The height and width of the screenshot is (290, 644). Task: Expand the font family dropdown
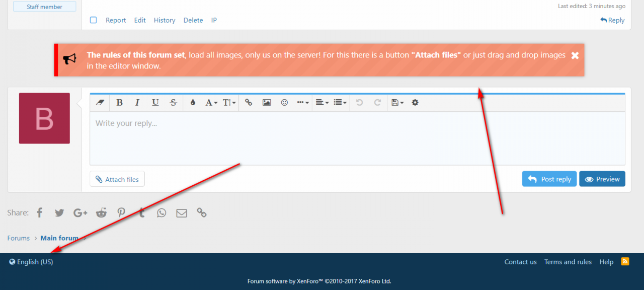point(211,103)
